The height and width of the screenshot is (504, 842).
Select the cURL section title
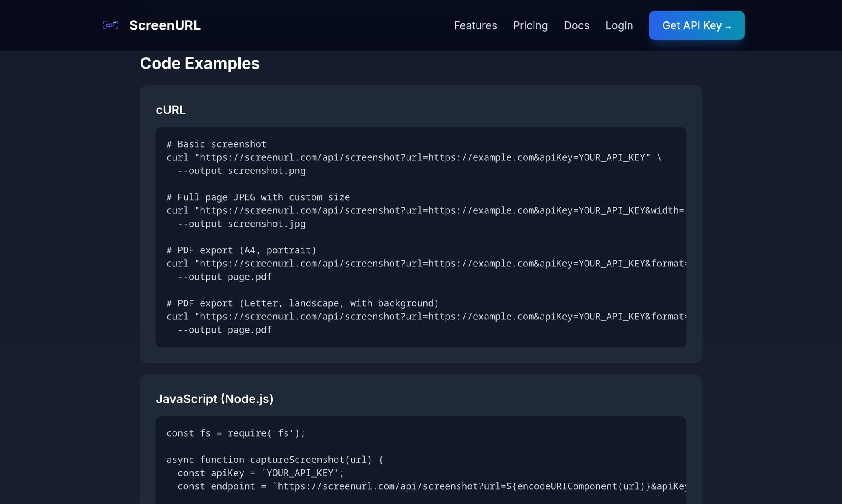point(171,110)
